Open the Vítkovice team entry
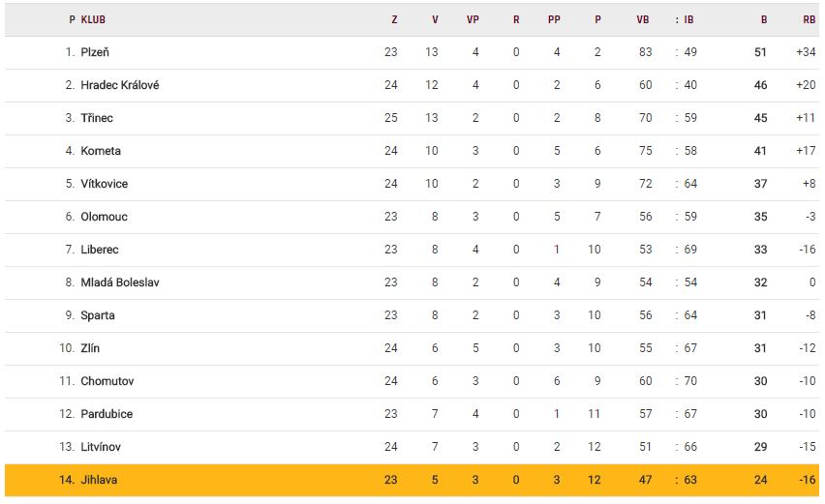 (104, 184)
